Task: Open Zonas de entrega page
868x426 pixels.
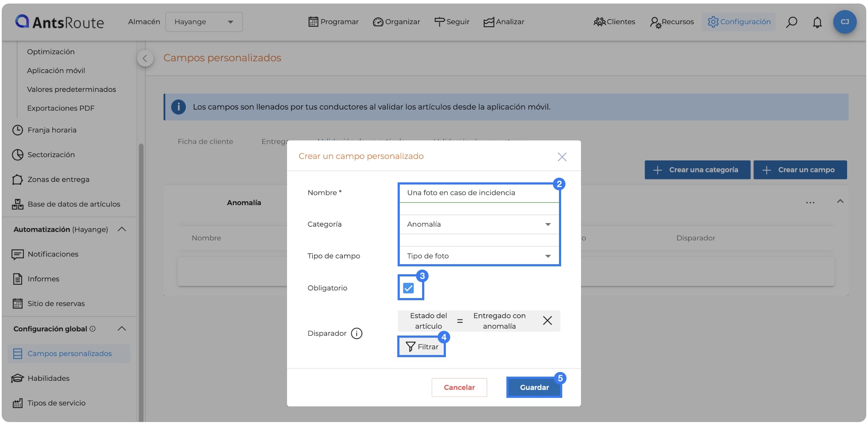Action: click(58, 179)
